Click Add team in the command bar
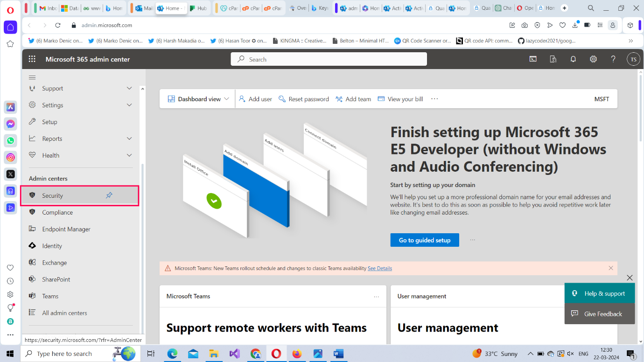This screenshot has height=362, width=644. 353,99
